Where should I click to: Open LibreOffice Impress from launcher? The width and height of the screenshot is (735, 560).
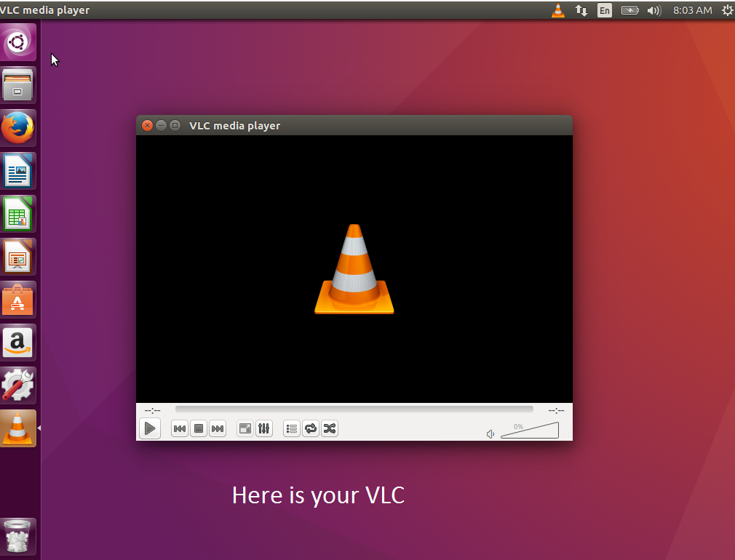pyautogui.click(x=17, y=257)
